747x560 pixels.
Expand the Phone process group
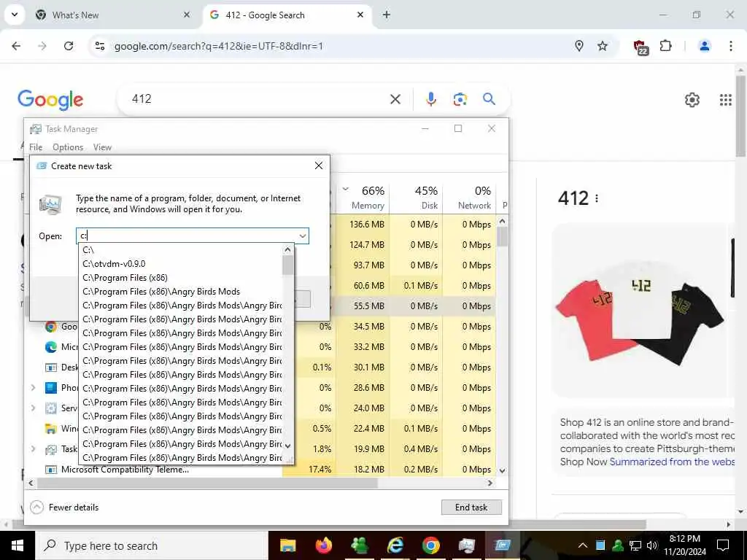34,388
